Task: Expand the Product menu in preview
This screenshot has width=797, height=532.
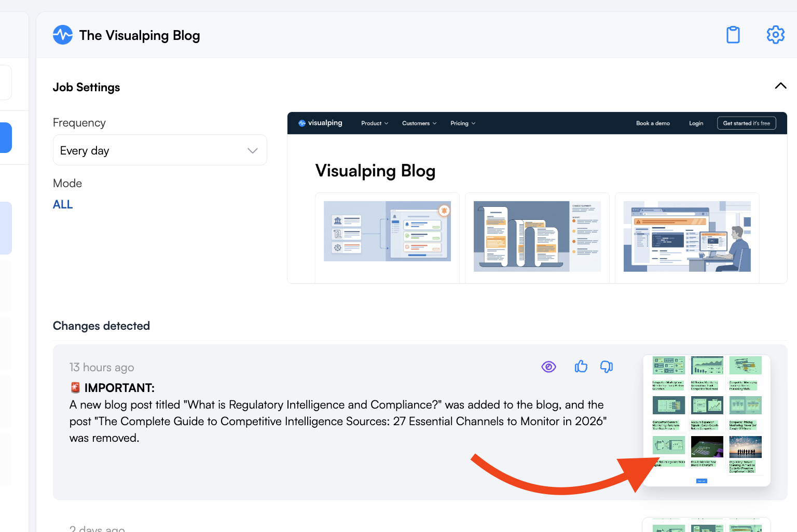Action: [x=375, y=123]
